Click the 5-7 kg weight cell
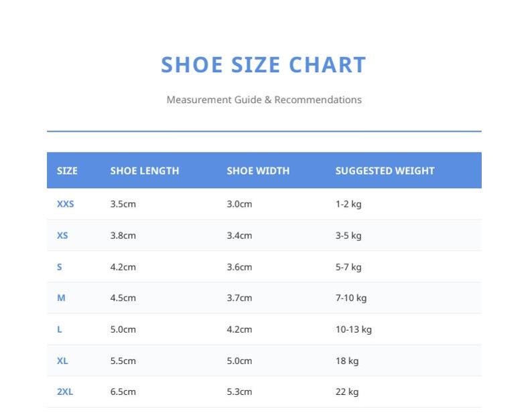 tap(348, 267)
